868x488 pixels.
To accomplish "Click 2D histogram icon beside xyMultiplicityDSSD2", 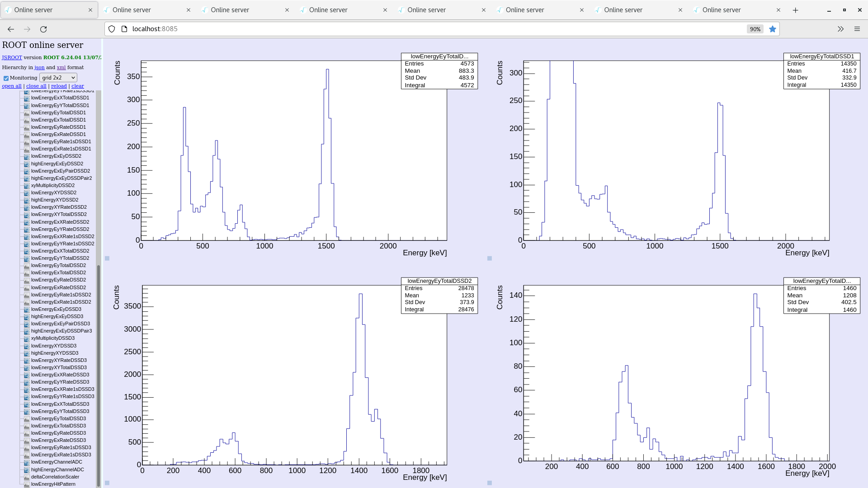I will (x=27, y=186).
